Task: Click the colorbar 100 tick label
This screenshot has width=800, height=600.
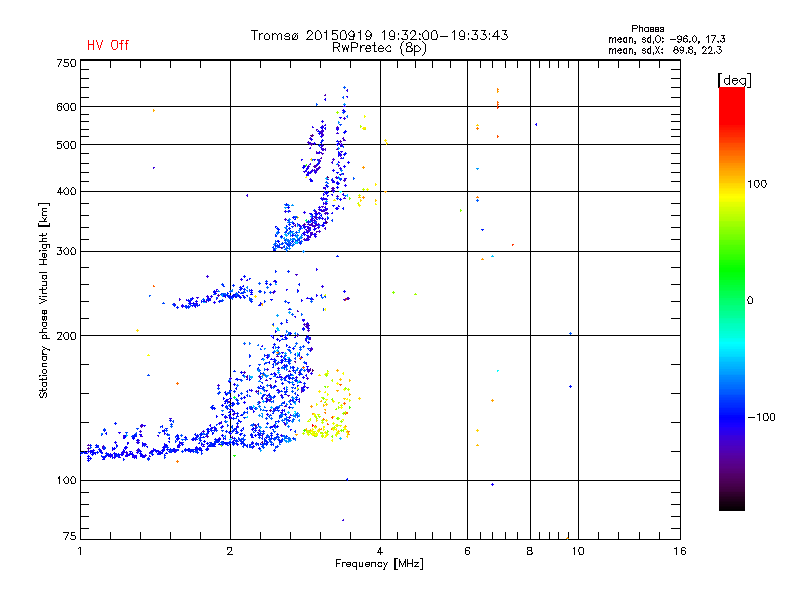Action: (x=757, y=184)
